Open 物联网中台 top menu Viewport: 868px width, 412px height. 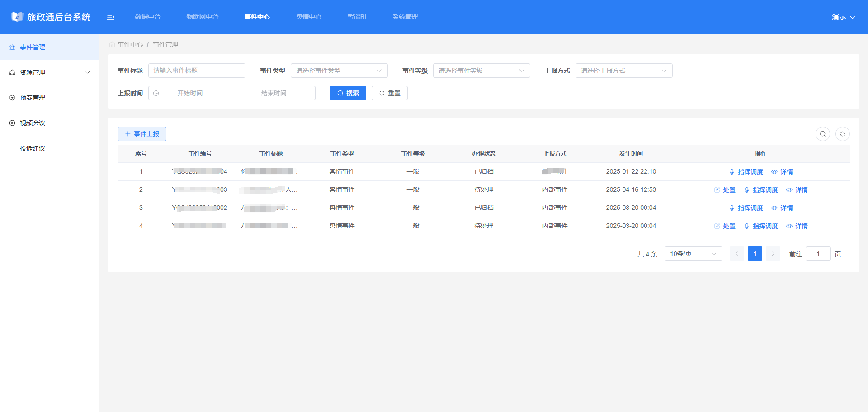[203, 17]
